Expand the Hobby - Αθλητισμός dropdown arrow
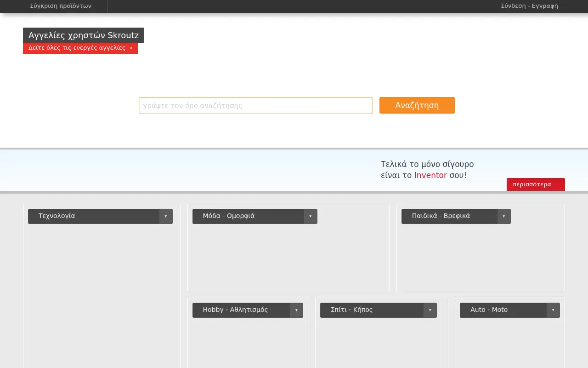This screenshot has width=588, height=368. (x=296, y=310)
